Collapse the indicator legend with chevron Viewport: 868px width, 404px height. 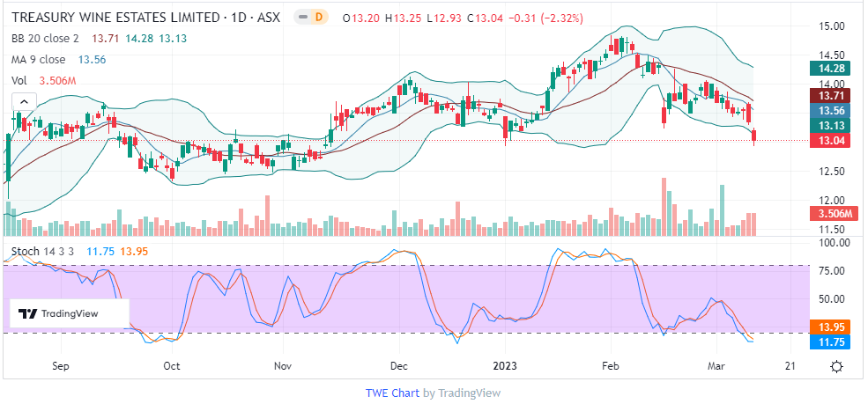pos(22,104)
